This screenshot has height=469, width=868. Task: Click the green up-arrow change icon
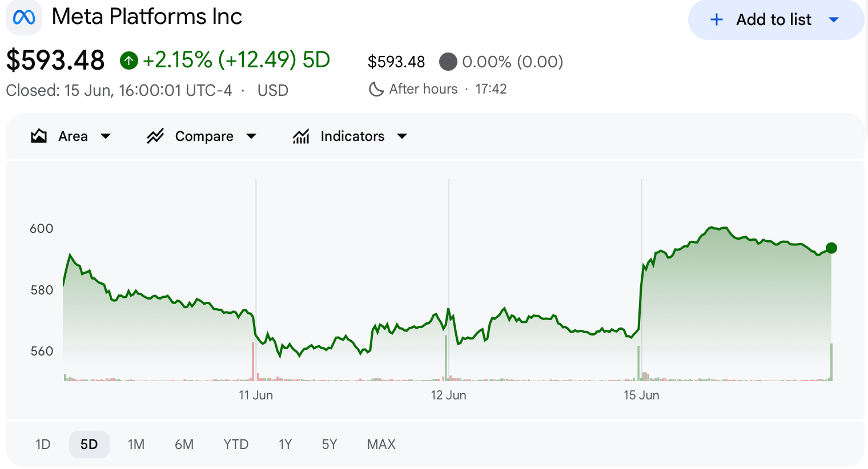[x=129, y=60]
